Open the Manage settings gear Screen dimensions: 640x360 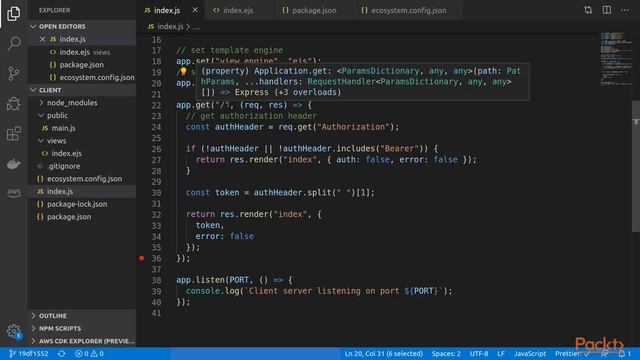pyautogui.click(x=13, y=331)
